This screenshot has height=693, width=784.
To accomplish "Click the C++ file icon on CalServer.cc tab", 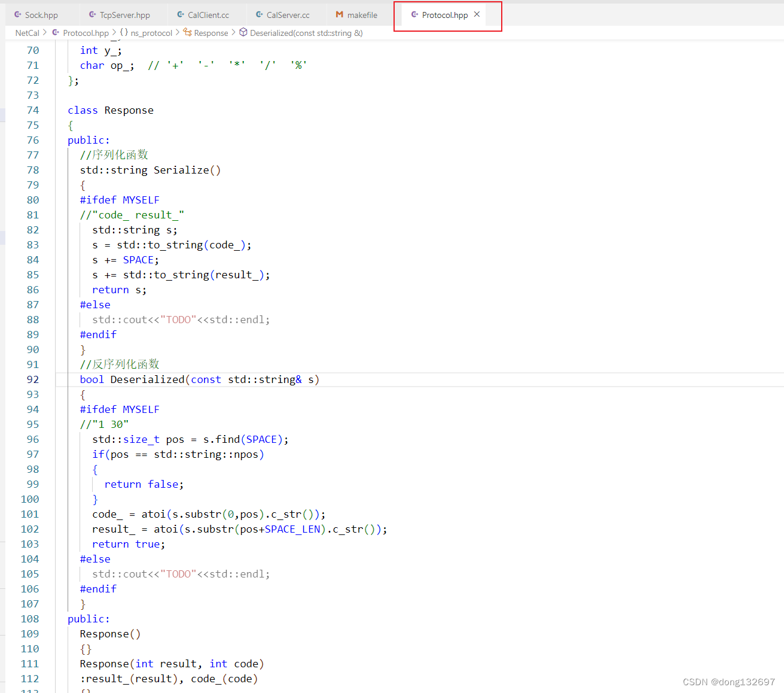I will (260, 14).
